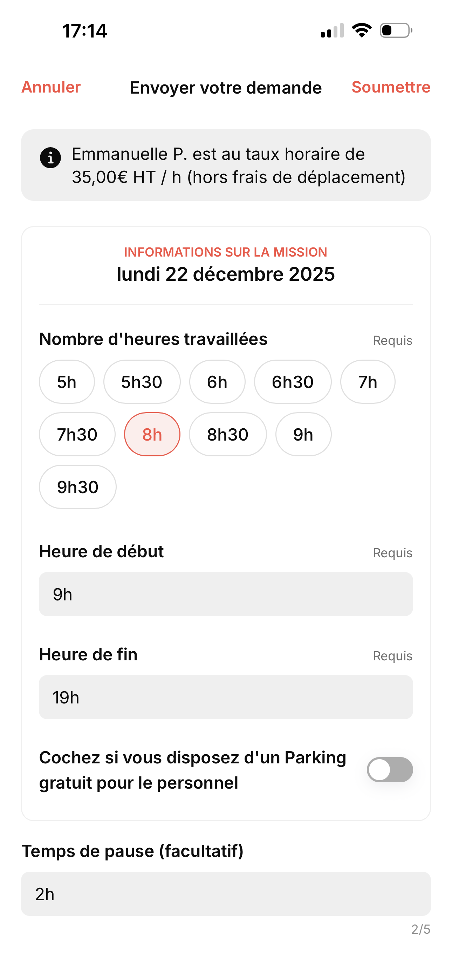Open the Heure de début time picker
Viewport: 452px width, 980px height.
(x=226, y=594)
